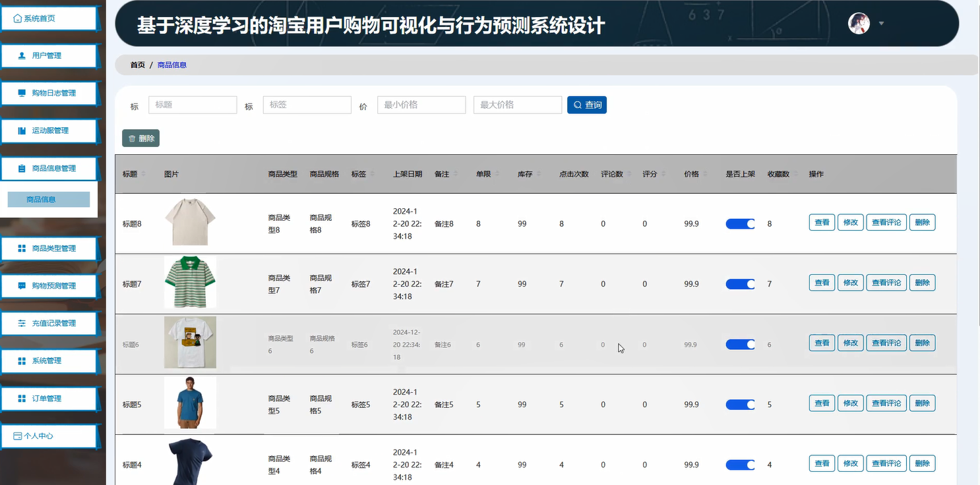Viewport: 980px width, 485px height.
Task: Focus the 标签 search field
Action: (307, 105)
